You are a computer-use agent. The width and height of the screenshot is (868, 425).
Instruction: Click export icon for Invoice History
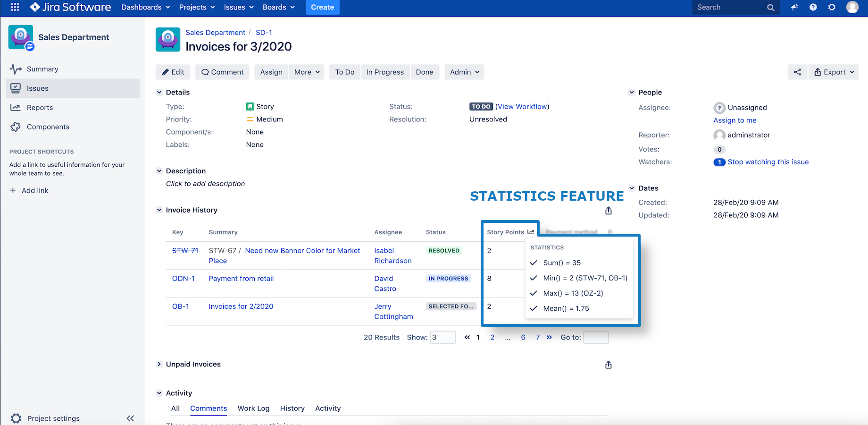(x=609, y=211)
